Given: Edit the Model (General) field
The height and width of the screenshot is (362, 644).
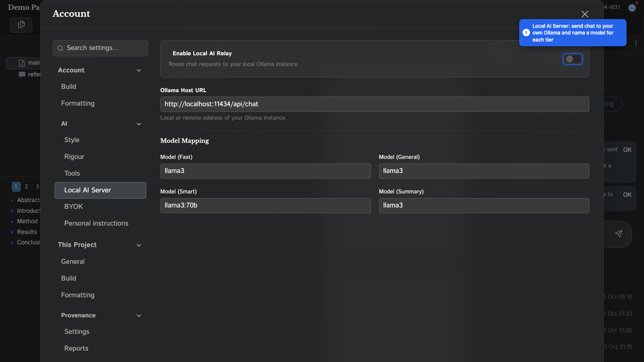Looking at the screenshot, I should (484, 171).
